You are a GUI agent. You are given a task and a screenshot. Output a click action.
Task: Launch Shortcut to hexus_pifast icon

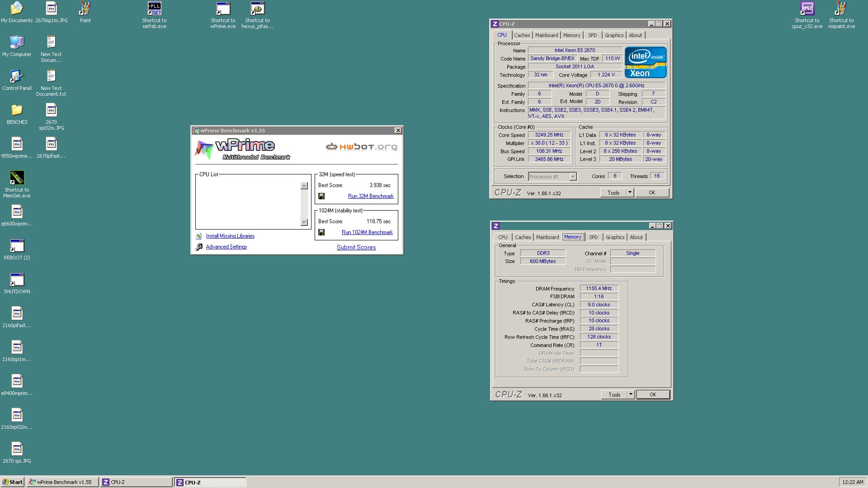[257, 15]
